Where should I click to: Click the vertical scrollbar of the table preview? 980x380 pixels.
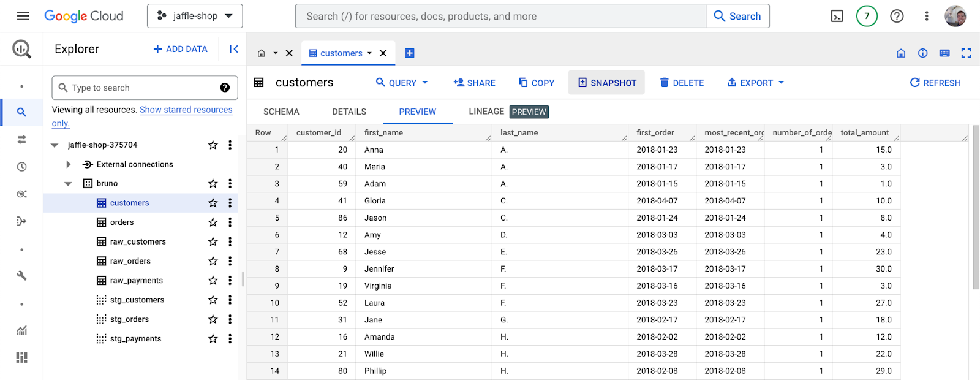coord(976,207)
